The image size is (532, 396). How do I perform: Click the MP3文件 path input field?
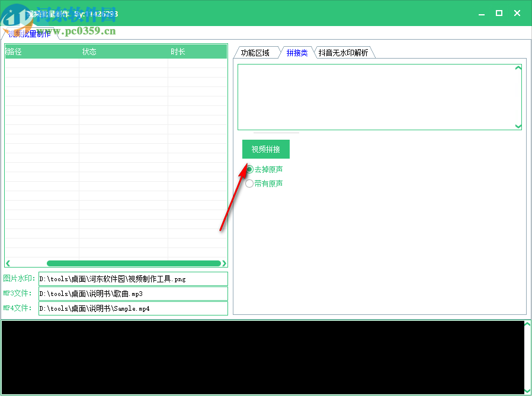133,294
